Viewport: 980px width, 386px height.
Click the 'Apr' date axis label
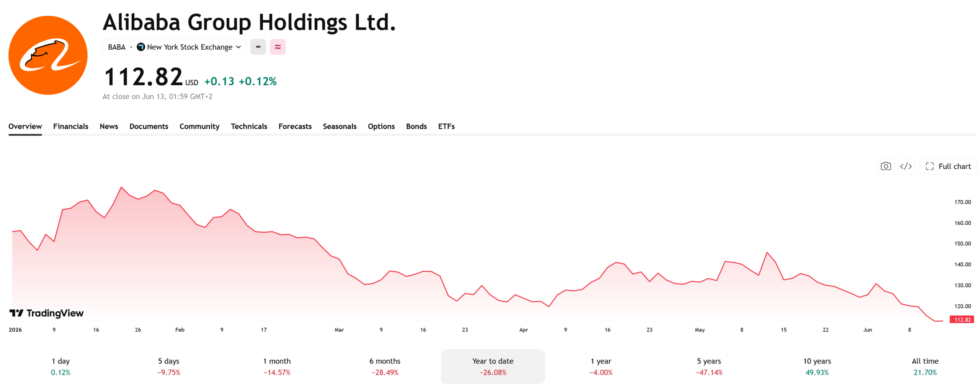point(524,330)
